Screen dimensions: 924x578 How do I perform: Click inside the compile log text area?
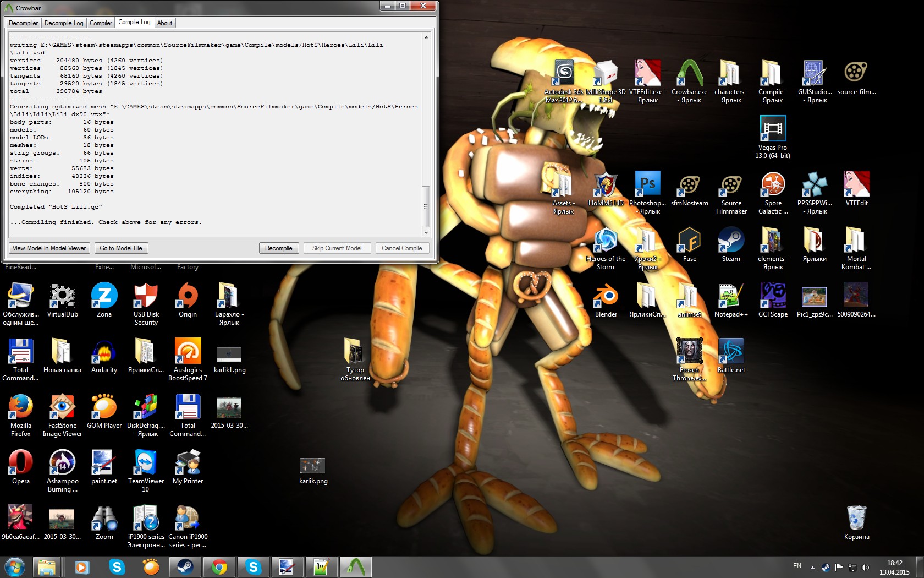215,135
